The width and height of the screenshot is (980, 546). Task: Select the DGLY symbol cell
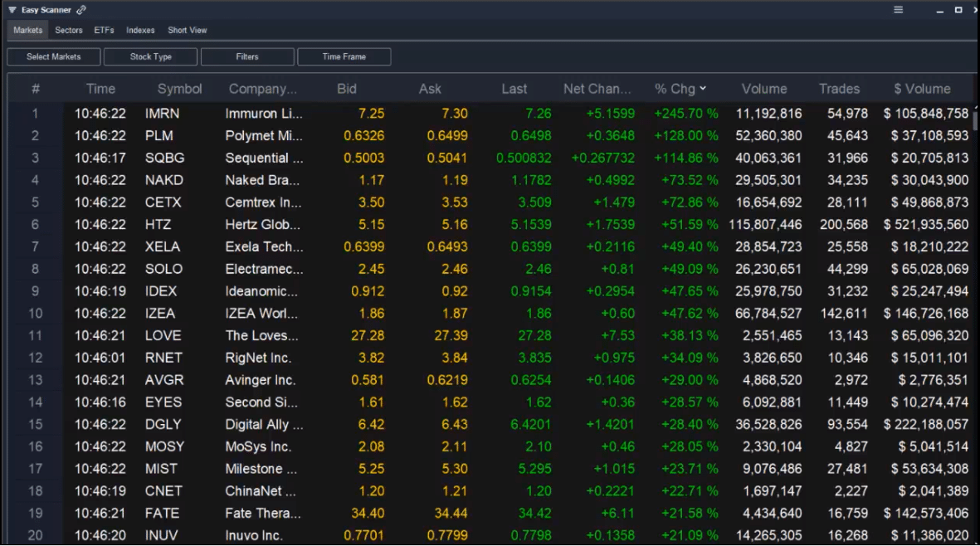click(x=163, y=424)
